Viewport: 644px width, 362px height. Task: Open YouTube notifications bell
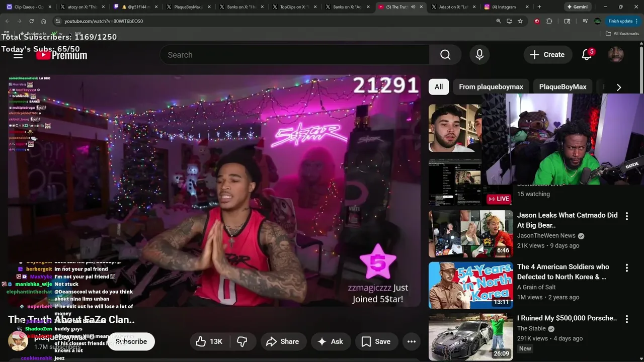tap(587, 55)
